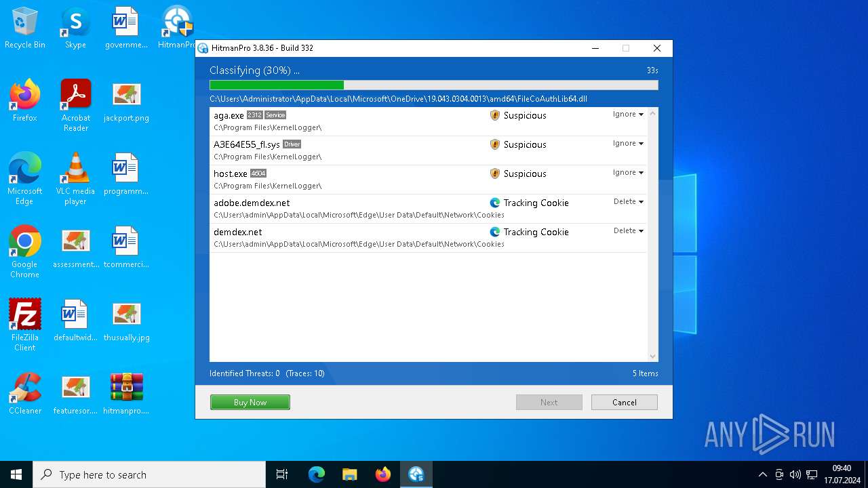Screen dimensions: 868x488
Task: Launch FileZilla Client shortcut
Action: click(25, 325)
